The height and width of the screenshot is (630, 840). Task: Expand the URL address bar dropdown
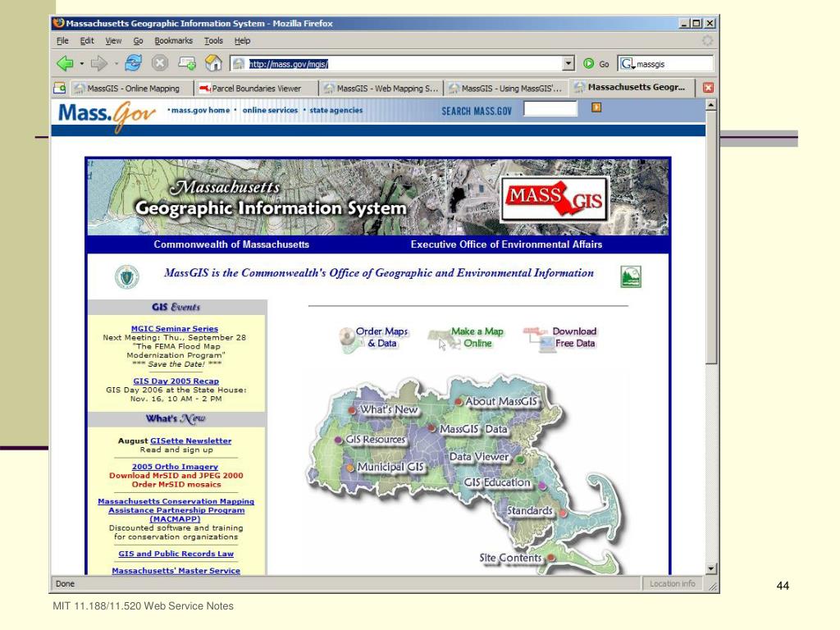coord(568,63)
